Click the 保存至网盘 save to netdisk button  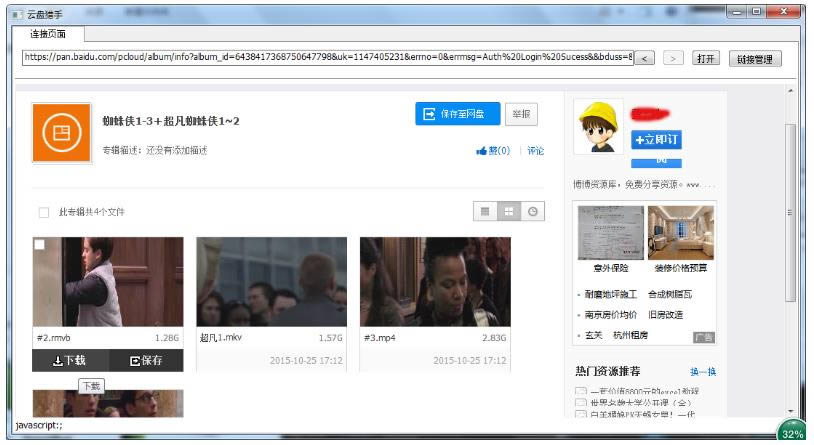458,114
